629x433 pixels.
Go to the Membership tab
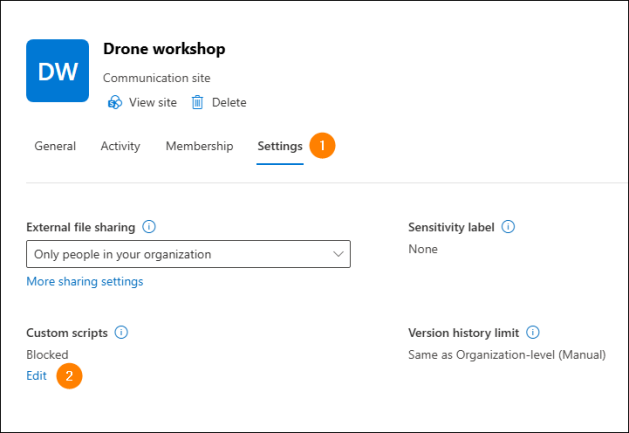tap(199, 146)
